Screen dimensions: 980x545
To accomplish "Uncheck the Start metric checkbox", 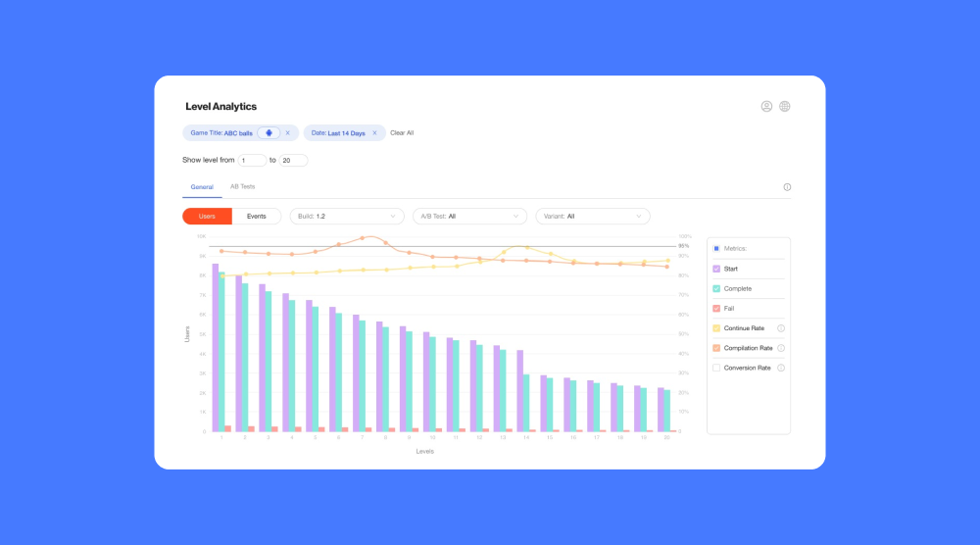I will pos(716,269).
